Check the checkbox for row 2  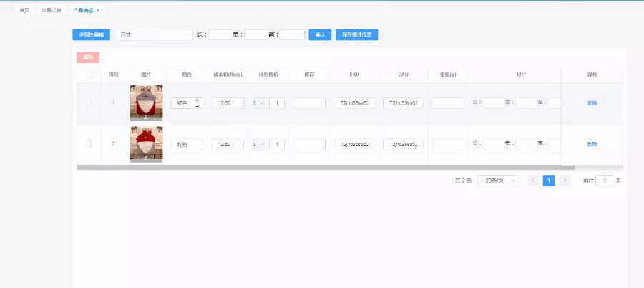click(89, 144)
